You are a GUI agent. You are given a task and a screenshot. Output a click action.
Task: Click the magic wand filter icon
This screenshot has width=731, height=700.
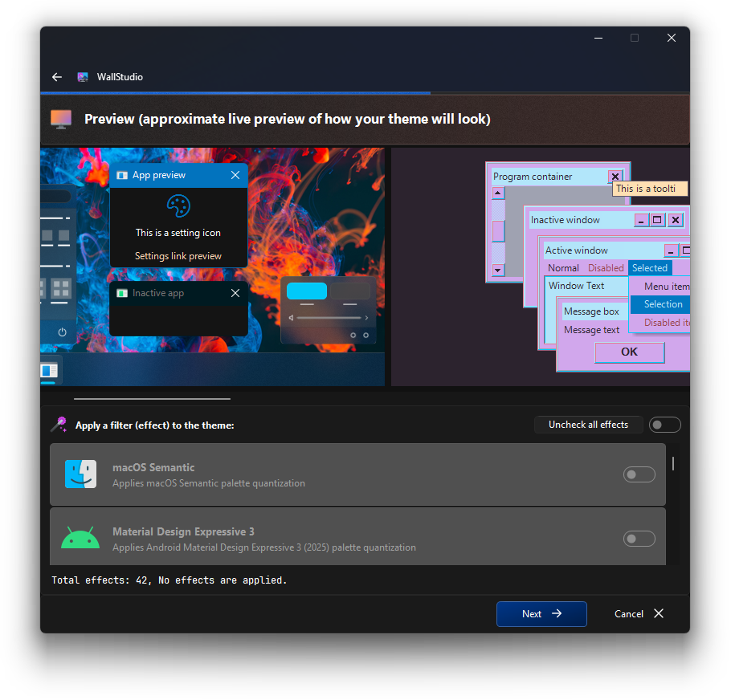[x=59, y=425]
